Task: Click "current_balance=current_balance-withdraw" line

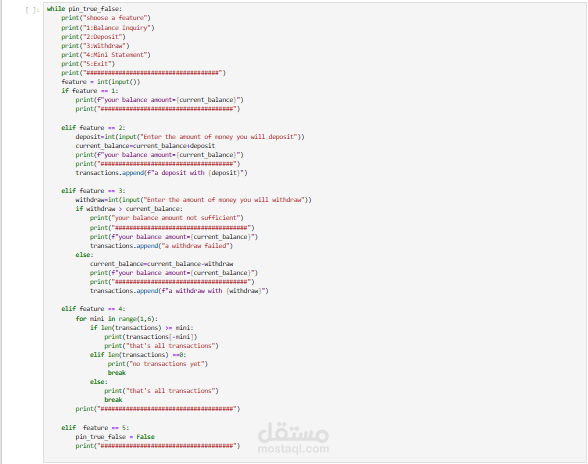Action: point(161,264)
